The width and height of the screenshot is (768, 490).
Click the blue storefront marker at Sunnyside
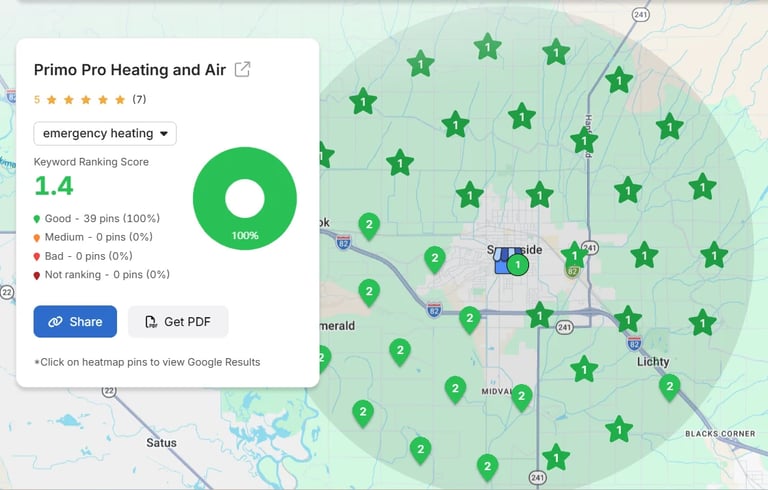503,261
